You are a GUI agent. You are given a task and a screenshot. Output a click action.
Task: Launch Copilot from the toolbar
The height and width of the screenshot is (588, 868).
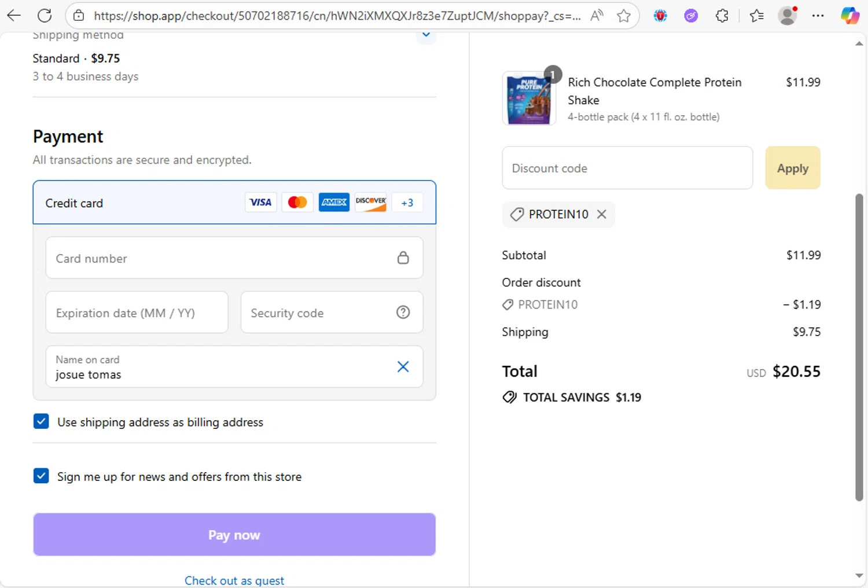coord(849,16)
